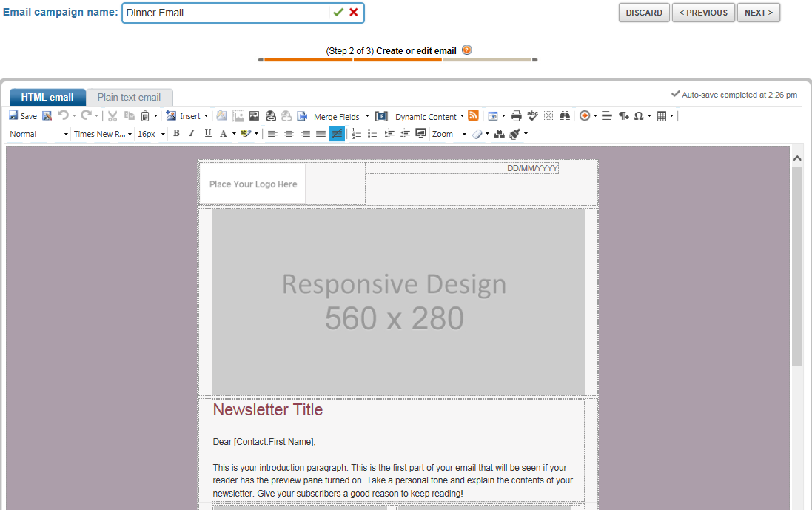
Task: Click the RSS feed icon
Action: (x=474, y=115)
